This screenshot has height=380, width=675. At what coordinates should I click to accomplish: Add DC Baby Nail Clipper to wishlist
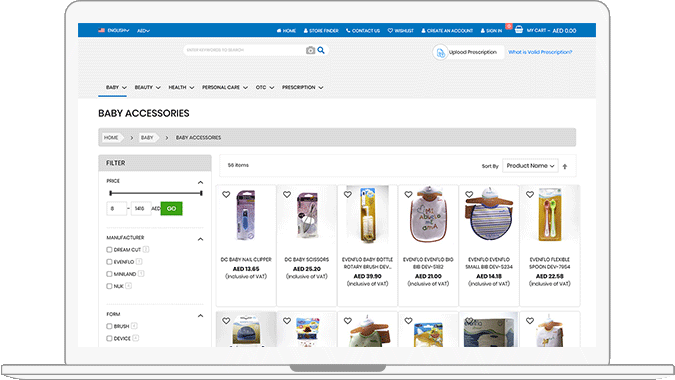pyautogui.click(x=226, y=195)
